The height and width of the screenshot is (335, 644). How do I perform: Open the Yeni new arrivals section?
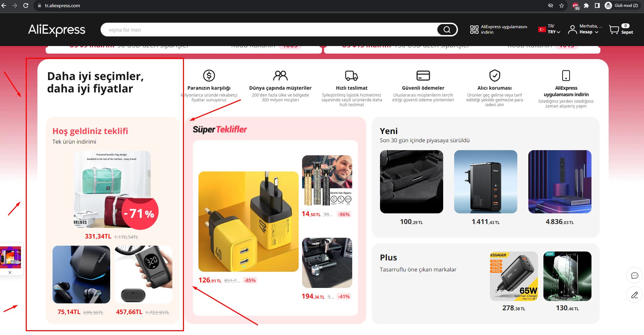point(389,131)
